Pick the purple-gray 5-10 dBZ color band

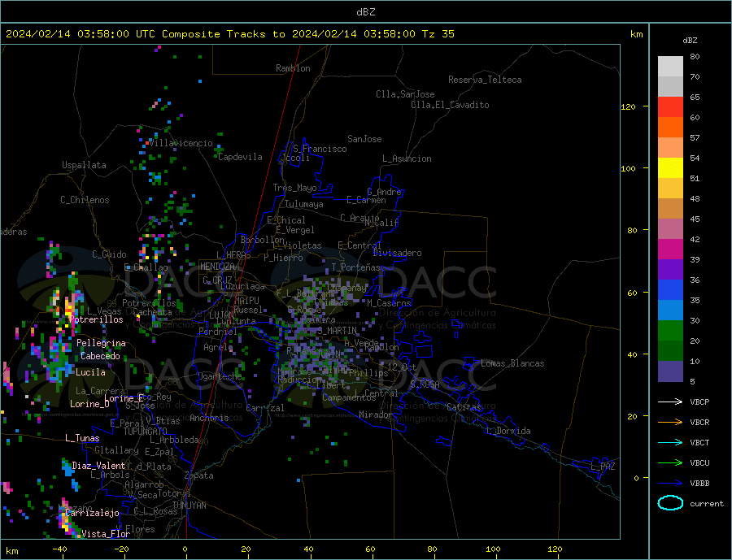pyautogui.click(x=670, y=371)
